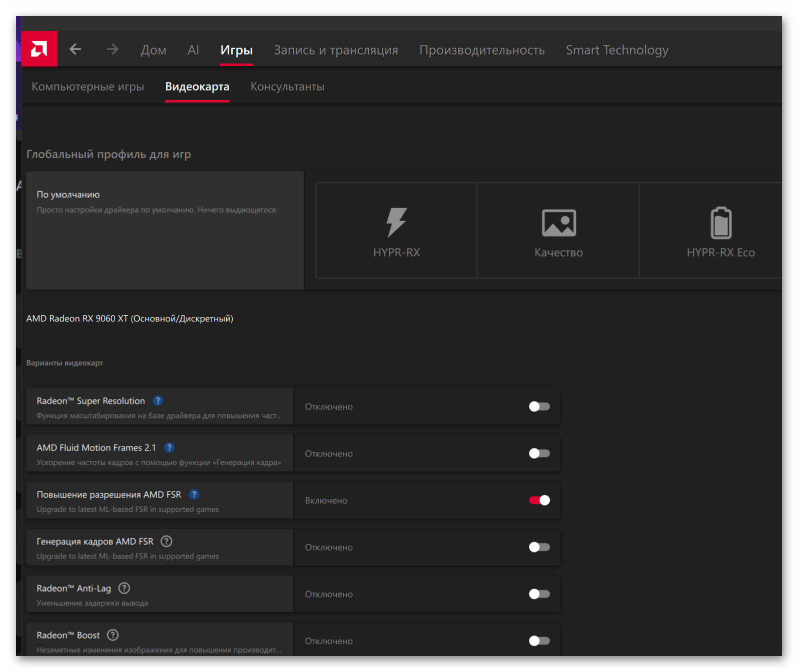798x672 pixels.
Task: Switch to Компьютерные игры sub-tab
Action: click(x=88, y=86)
